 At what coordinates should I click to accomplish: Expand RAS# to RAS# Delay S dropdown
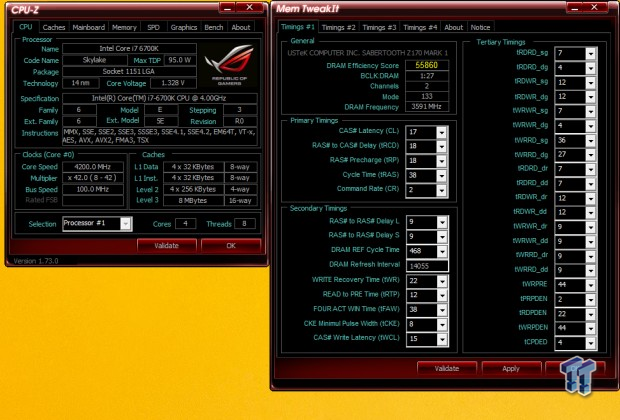(x=442, y=236)
